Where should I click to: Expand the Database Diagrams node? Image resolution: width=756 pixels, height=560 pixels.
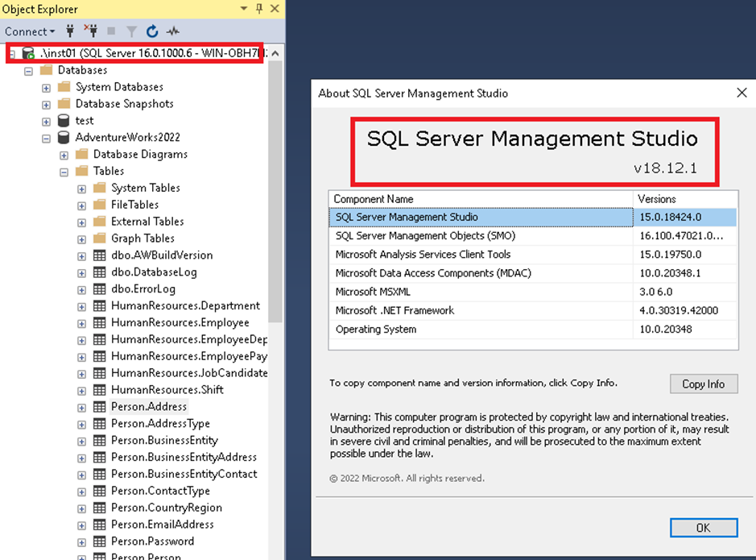(64, 156)
